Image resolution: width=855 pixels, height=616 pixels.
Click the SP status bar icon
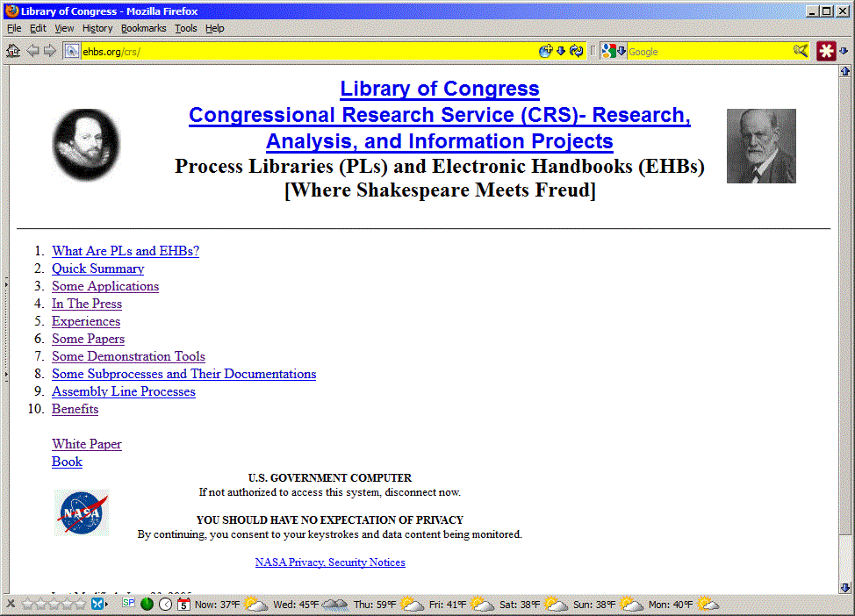pos(129,602)
